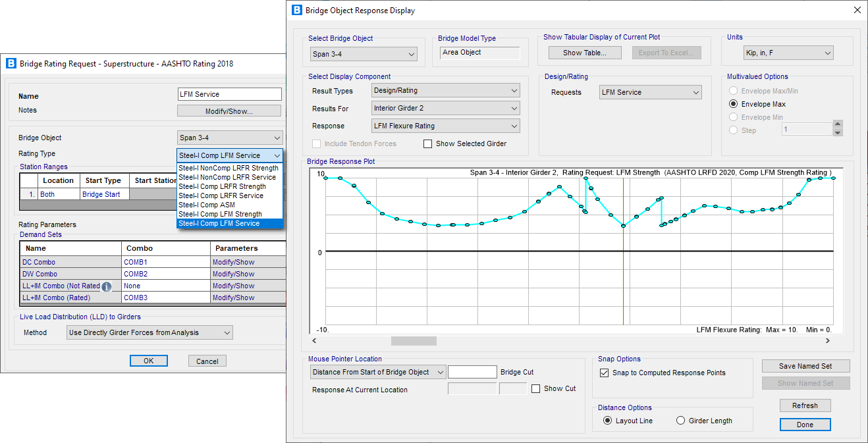Click the DC Combo name cell

tap(71, 262)
